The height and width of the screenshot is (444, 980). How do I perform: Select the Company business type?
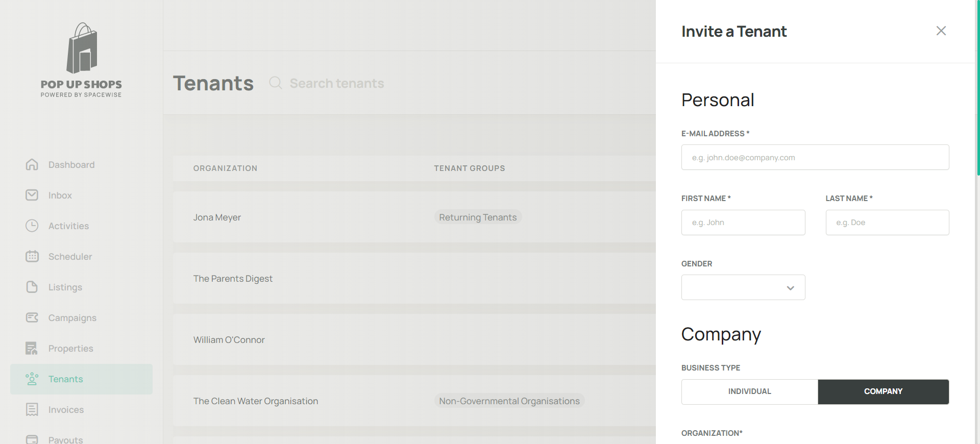coord(883,391)
